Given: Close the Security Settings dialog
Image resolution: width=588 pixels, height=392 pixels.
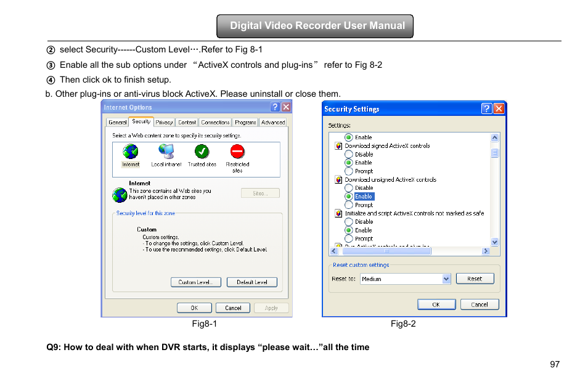Looking at the screenshot, I should 499,108.
